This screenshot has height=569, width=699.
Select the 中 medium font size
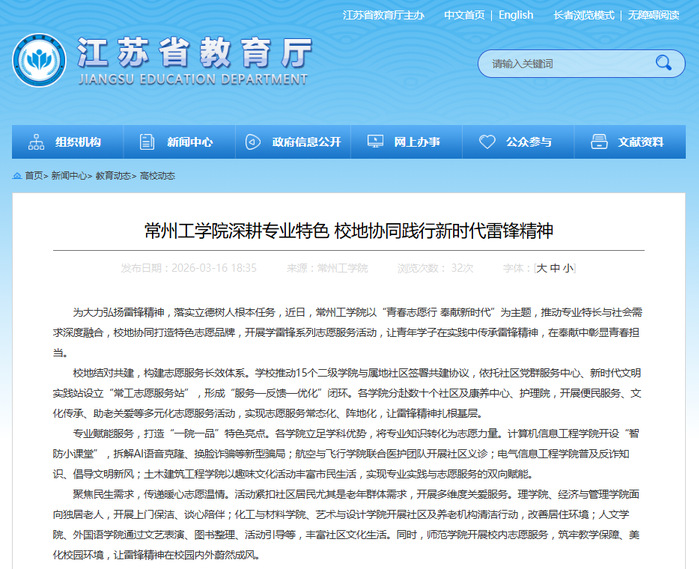555,268
